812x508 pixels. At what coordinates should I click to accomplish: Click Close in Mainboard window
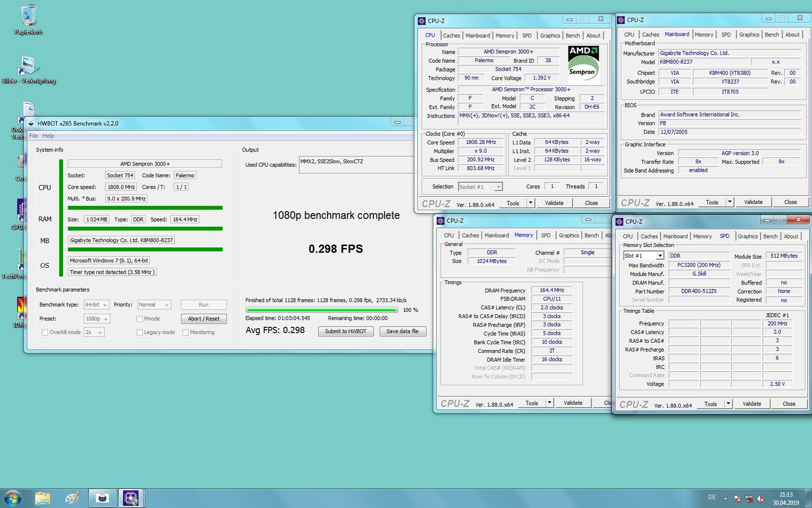click(790, 202)
